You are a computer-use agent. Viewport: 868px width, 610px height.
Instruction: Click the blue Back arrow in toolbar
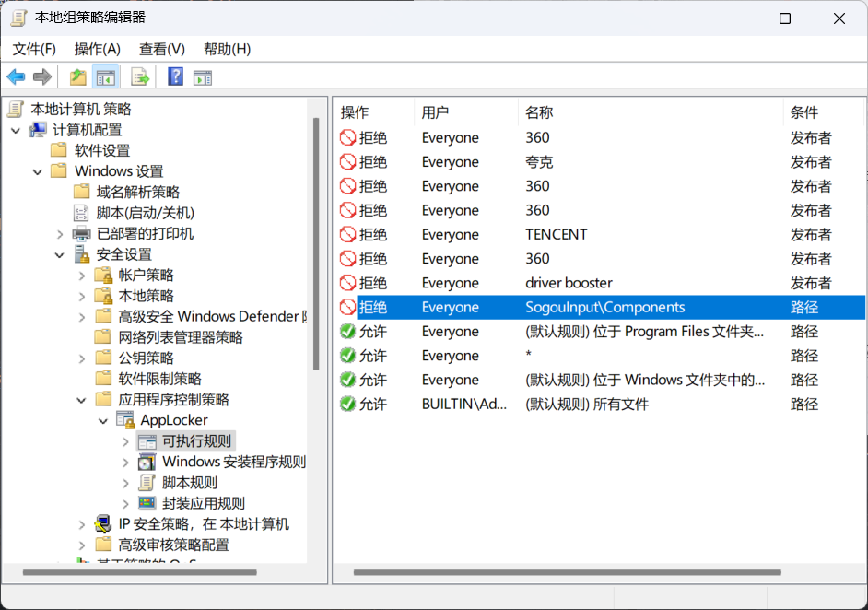16,77
